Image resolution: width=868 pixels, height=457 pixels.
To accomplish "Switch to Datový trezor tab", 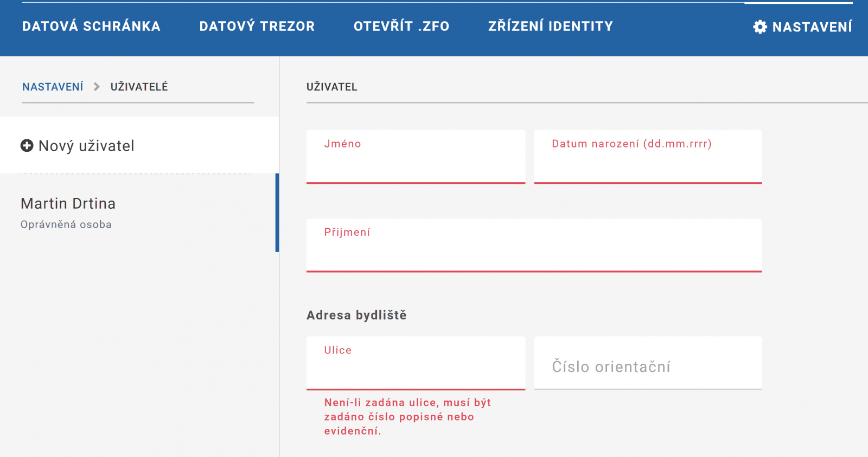I will point(257,27).
